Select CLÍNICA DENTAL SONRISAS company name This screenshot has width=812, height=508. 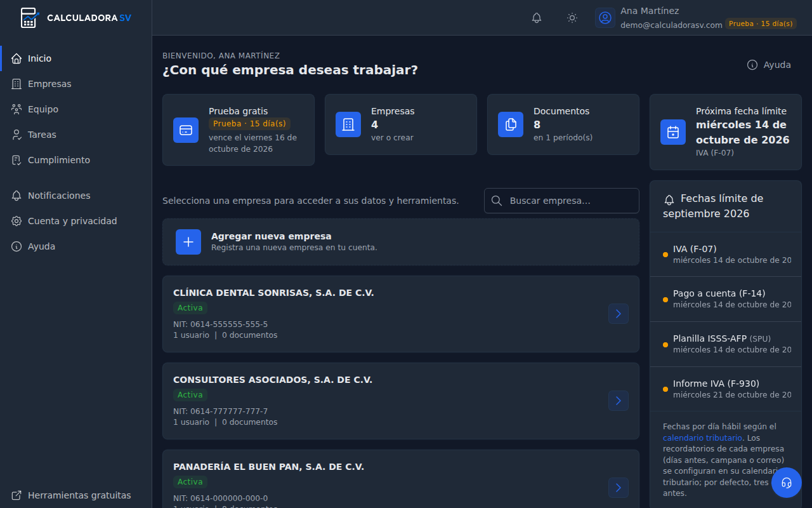coord(273,293)
